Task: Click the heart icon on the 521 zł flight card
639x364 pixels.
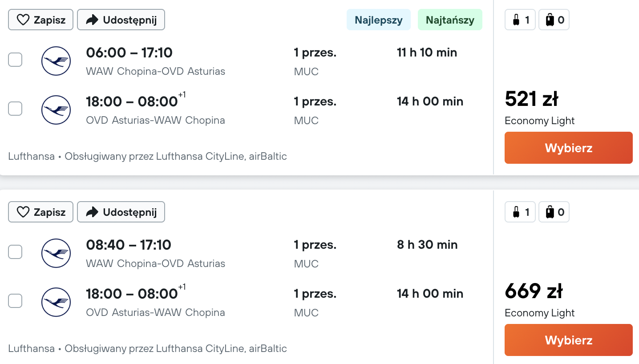Action: tap(23, 20)
